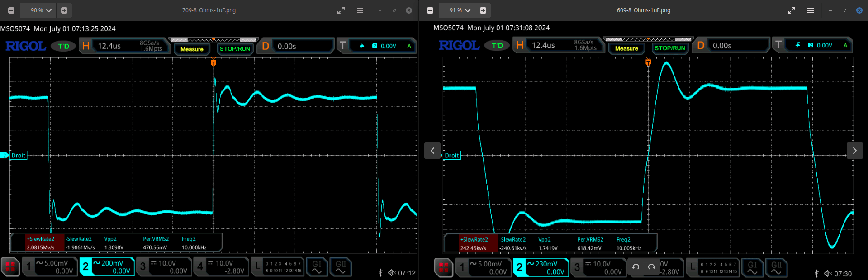Click channel 1 5.00mV block in left capture
The image size is (868, 280).
click(x=49, y=267)
